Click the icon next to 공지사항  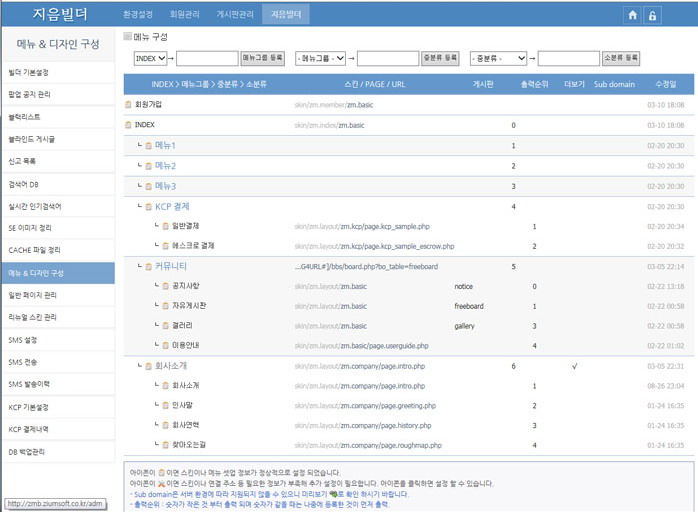[165, 286]
